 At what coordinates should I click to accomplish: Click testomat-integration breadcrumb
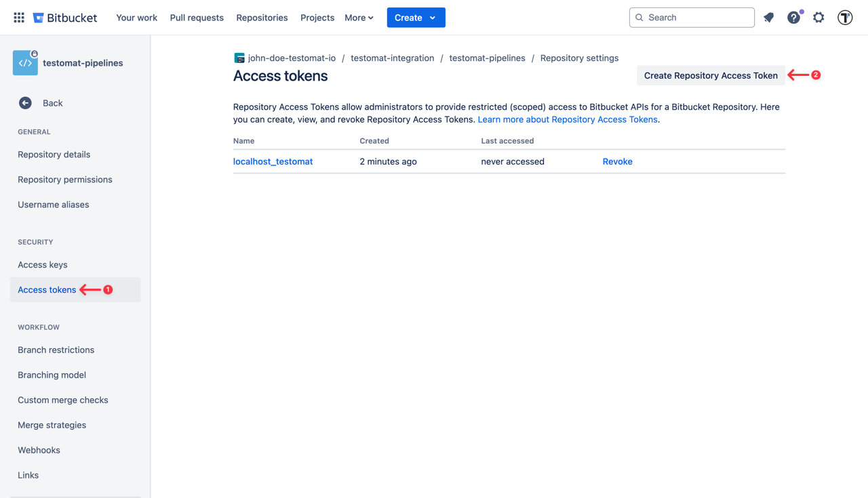tap(392, 58)
